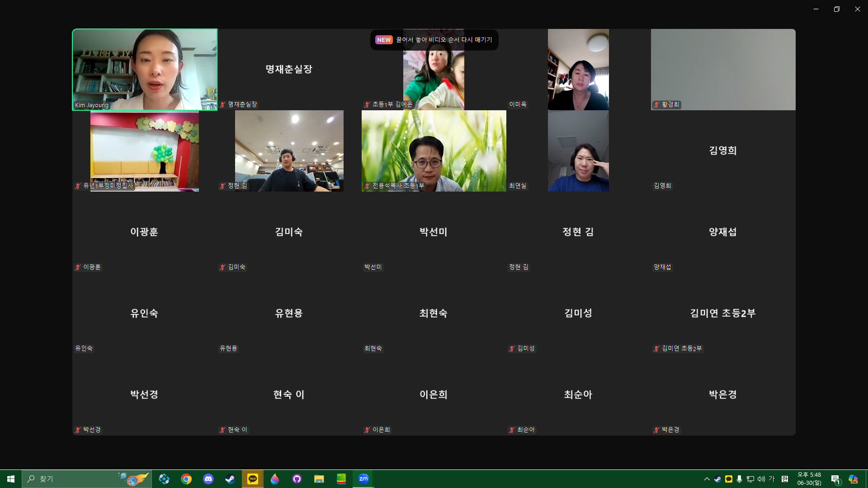868x488 pixels.
Task: Launch Steam from the taskbar
Action: pos(230,479)
